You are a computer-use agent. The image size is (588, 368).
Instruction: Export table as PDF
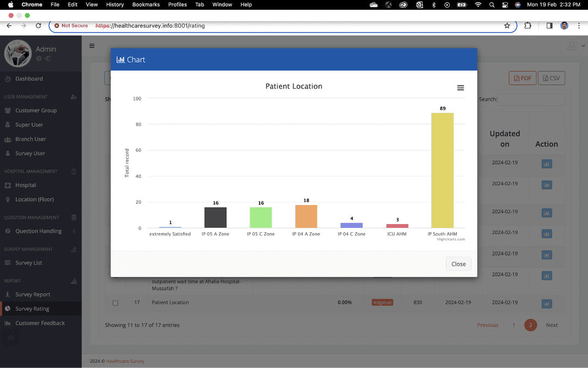pos(522,78)
